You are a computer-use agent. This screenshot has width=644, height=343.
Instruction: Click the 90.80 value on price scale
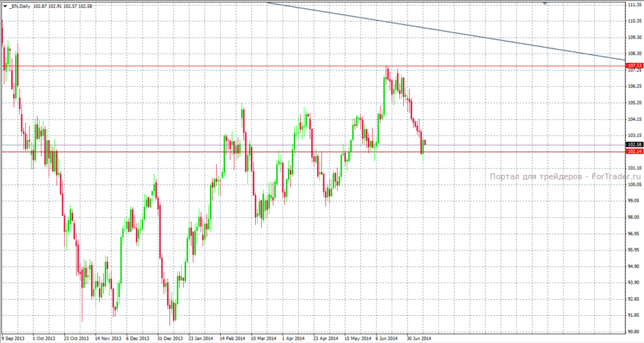[635, 332]
